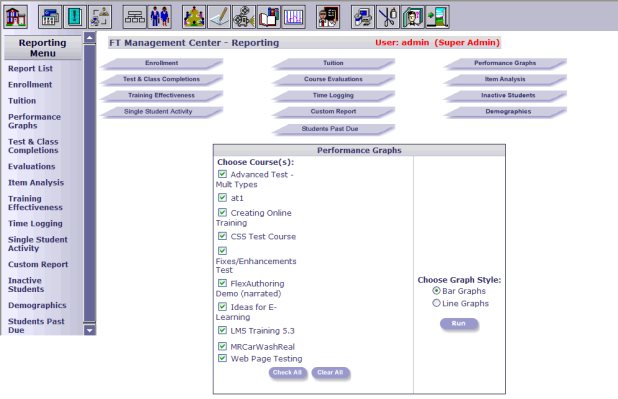Click Demographics in the sidebar menu

[x=37, y=305]
